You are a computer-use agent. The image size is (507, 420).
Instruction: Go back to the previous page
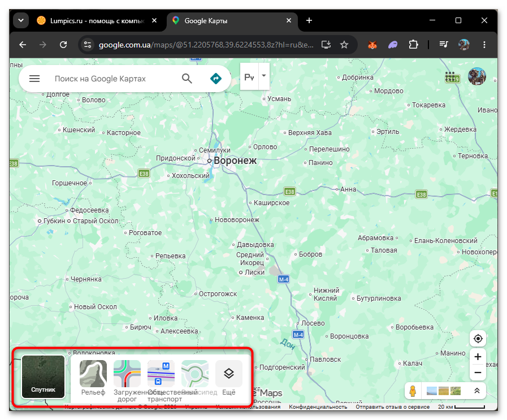point(23,45)
